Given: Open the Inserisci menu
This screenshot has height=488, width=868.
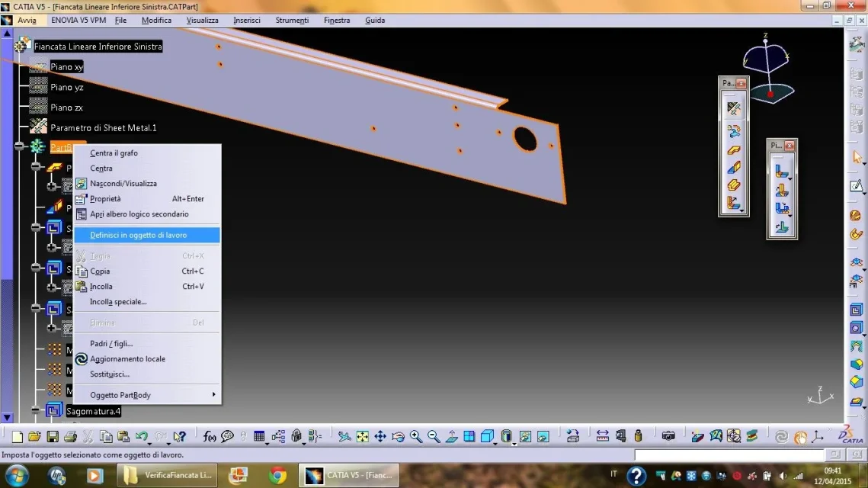Looking at the screenshot, I should point(246,20).
